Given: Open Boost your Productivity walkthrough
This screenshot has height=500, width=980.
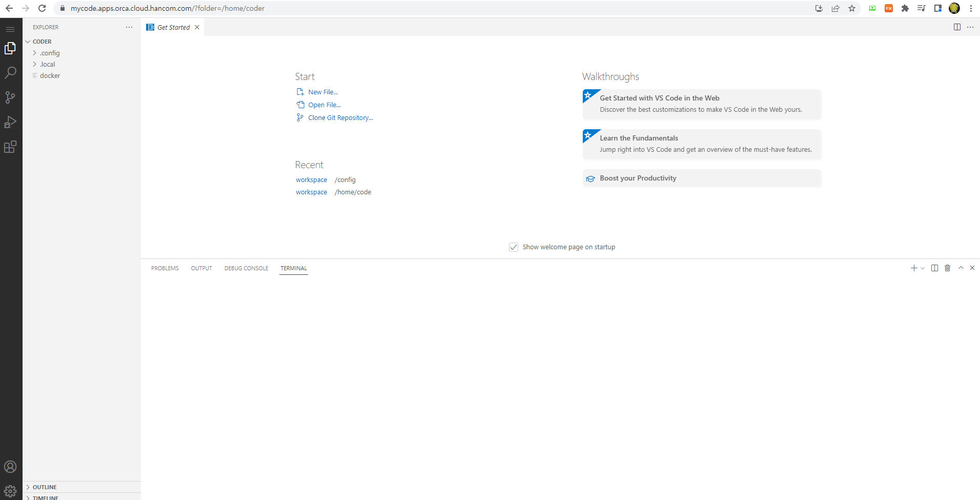Looking at the screenshot, I should pyautogui.click(x=702, y=178).
